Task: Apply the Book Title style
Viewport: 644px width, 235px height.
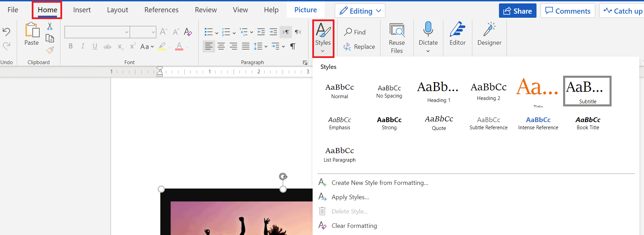Action: coord(588,123)
